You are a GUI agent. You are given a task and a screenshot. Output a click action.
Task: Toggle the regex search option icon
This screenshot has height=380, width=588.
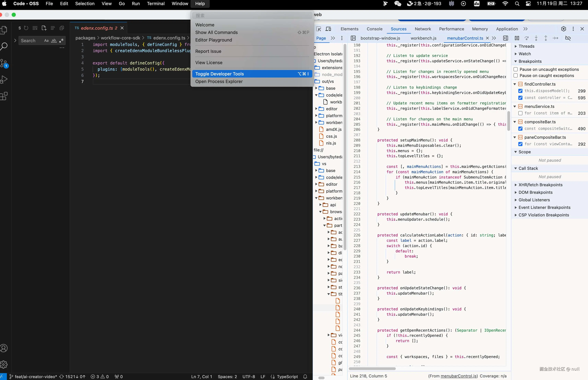61,40
